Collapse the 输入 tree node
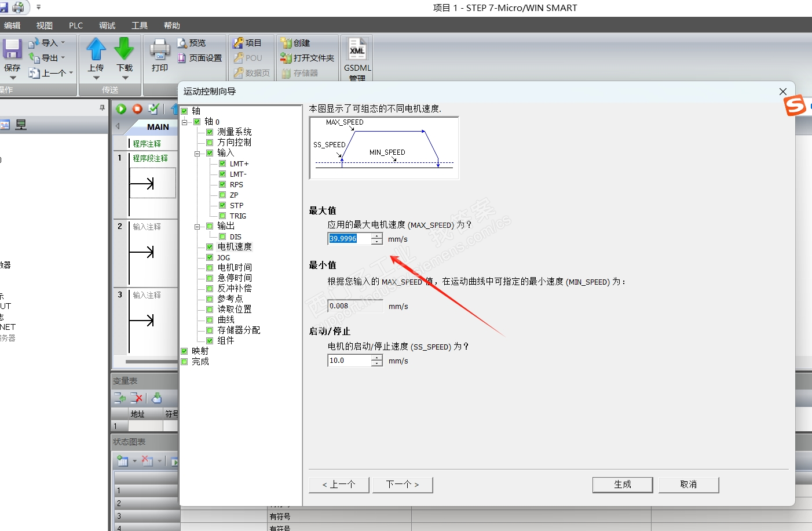Screen dimensions: 812x531 click(x=197, y=153)
